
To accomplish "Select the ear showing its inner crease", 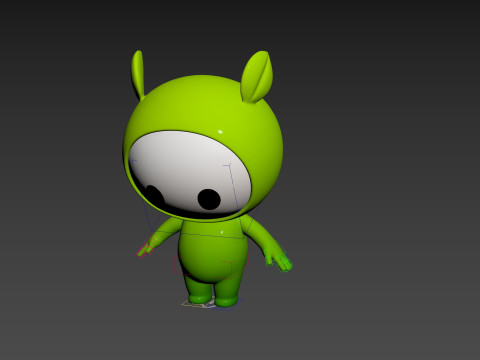I will (x=256, y=76).
